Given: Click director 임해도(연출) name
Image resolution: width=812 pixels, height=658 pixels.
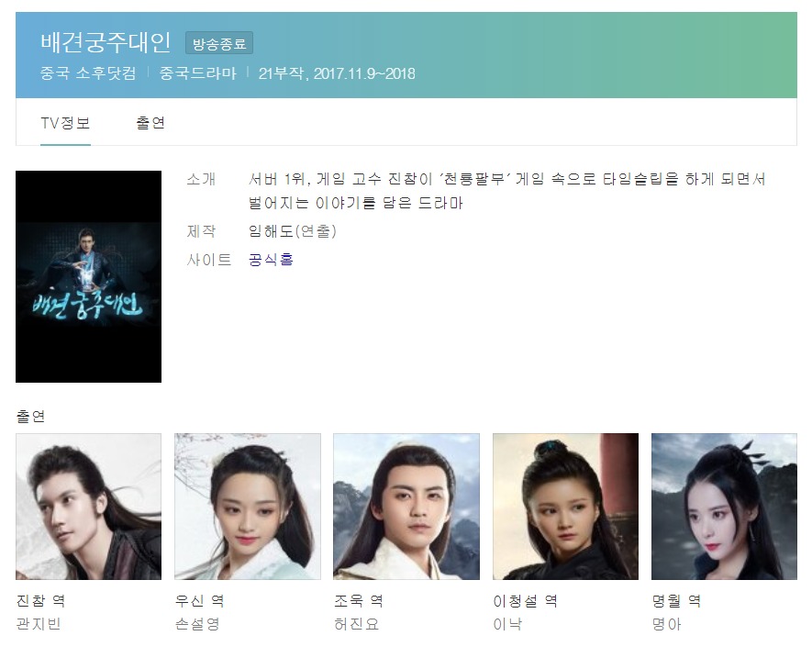Looking at the screenshot, I should click(293, 231).
